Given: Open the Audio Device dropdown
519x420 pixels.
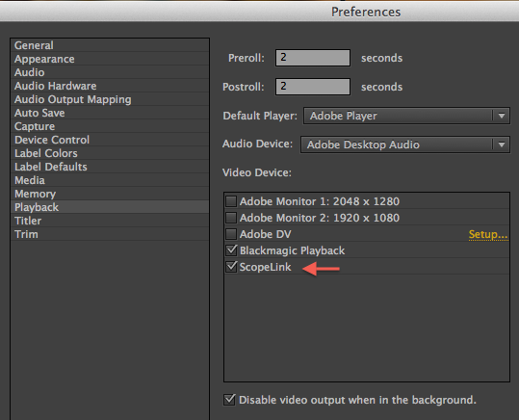Looking at the screenshot, I should [405, 144].
